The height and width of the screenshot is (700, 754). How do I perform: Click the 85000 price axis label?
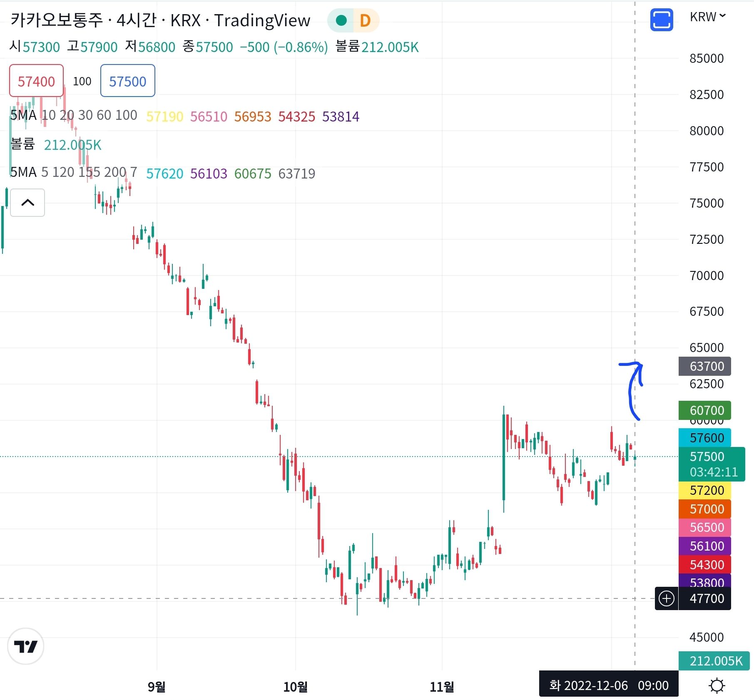coord(707,58)
